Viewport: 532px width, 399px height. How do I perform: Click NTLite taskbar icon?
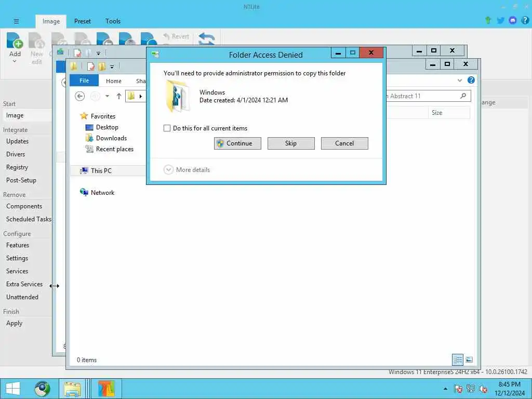(106, 389)
